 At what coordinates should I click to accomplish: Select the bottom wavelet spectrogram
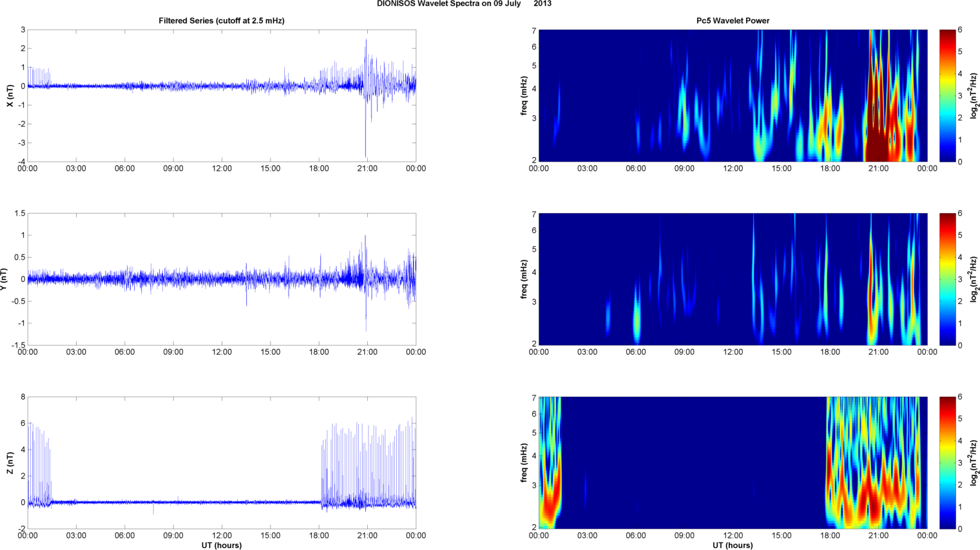[x=733, y=462]
